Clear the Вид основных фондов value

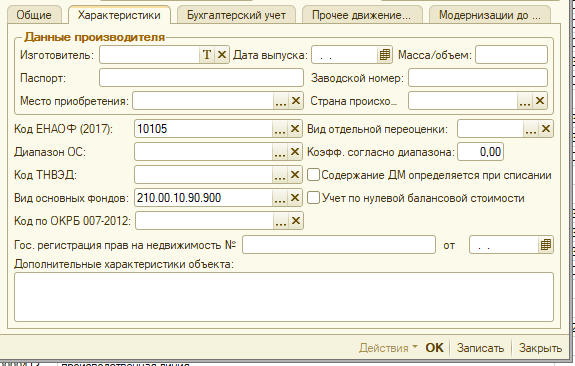coord(295,198)
